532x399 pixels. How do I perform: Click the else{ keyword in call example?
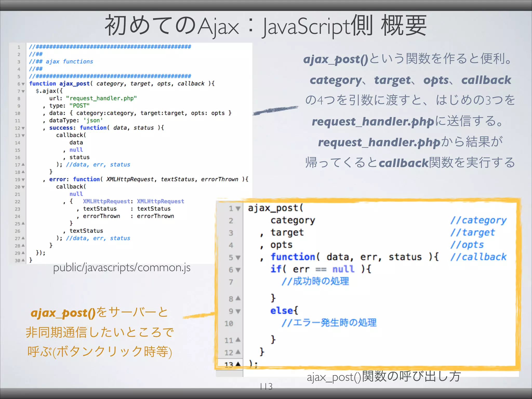pyautogui.click(x=284, y=311)
